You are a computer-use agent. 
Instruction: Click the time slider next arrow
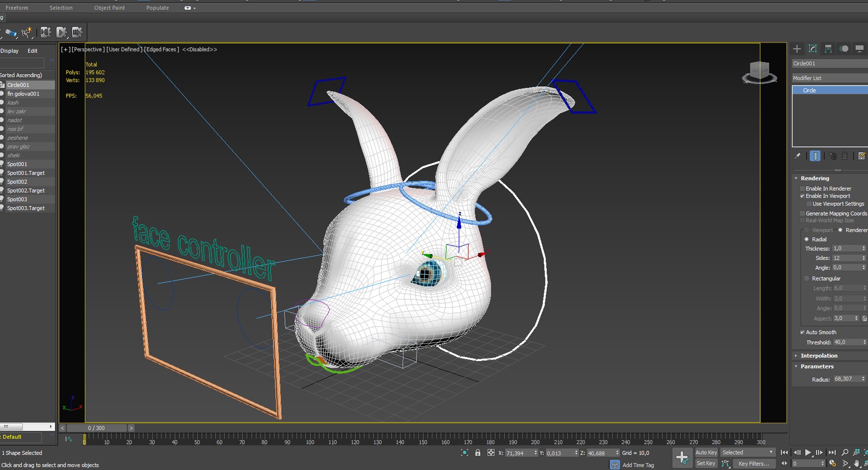(x=131, y=428)
